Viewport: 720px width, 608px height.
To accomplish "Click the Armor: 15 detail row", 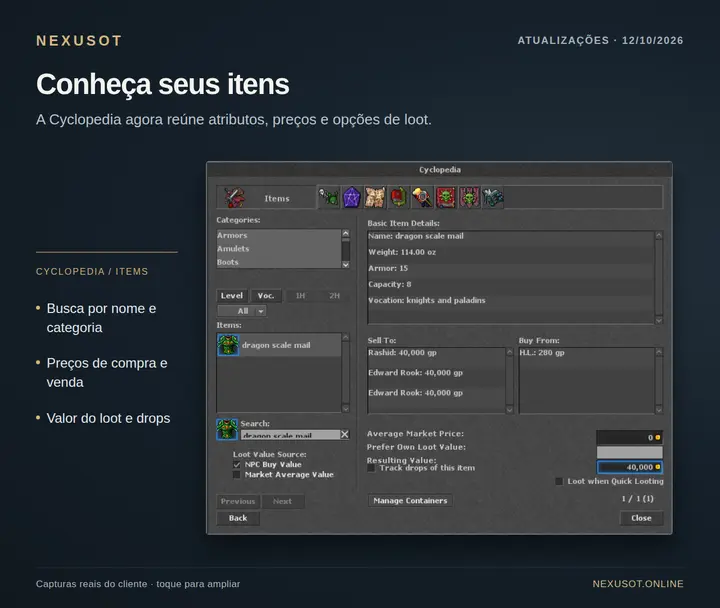I will (x=511, y=268).
